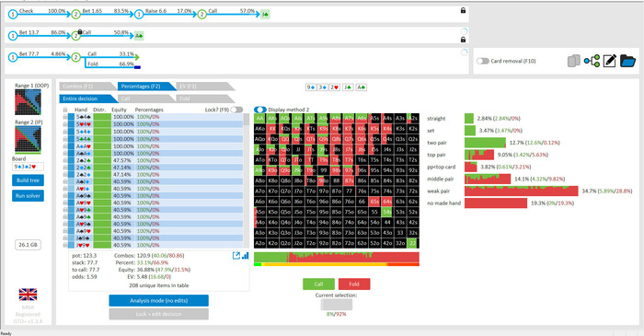
Task: Click the weak pair bar in the chart
Action: click(x=522, y=191)
